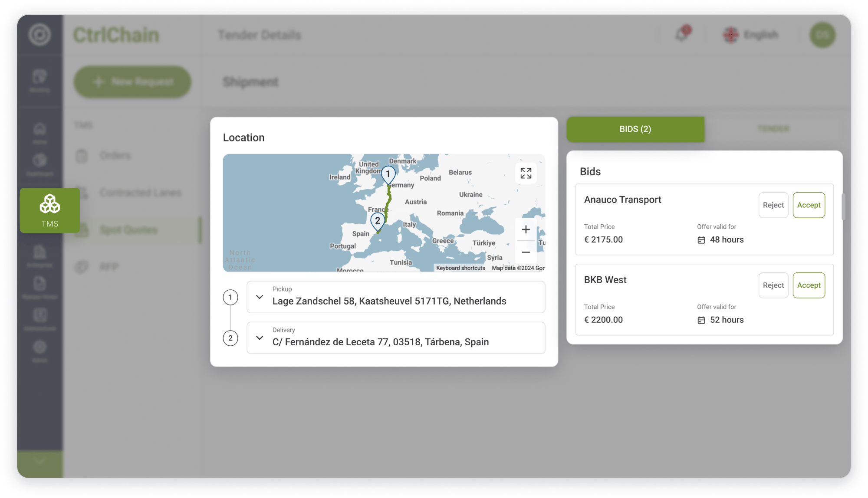
Task: Click the Tender Details page title
Action: click(259, 35)
